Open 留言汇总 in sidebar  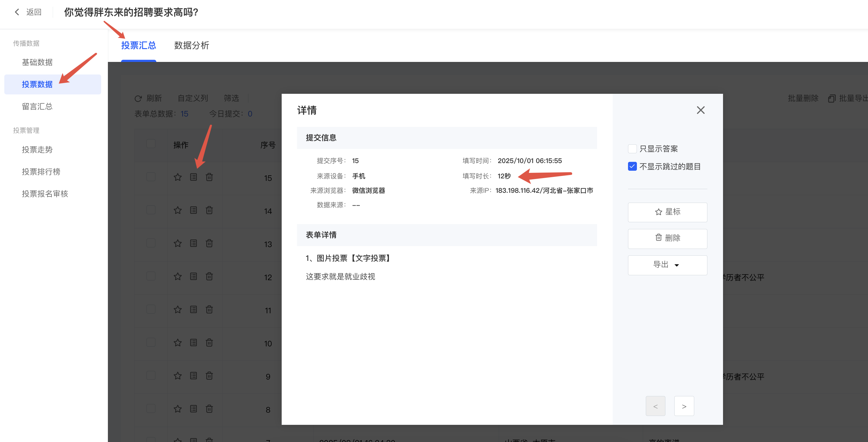pos(37,106)
